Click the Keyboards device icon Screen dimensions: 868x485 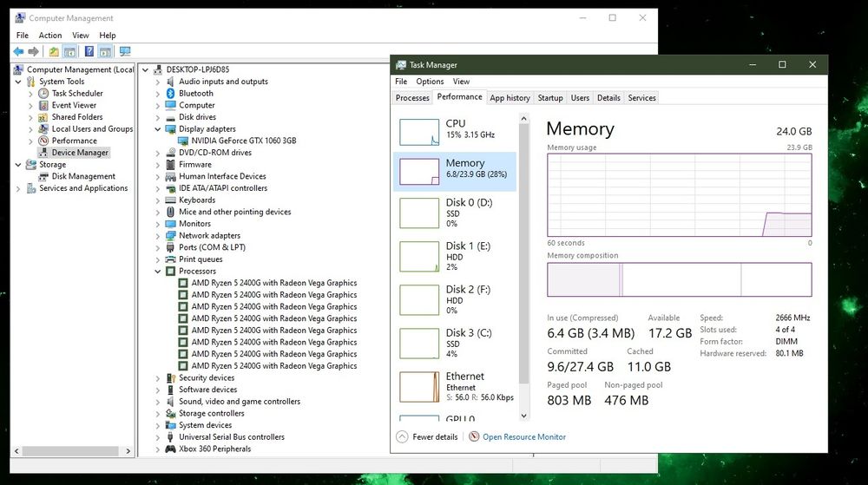pyautogui.click(x=170, y=200)
